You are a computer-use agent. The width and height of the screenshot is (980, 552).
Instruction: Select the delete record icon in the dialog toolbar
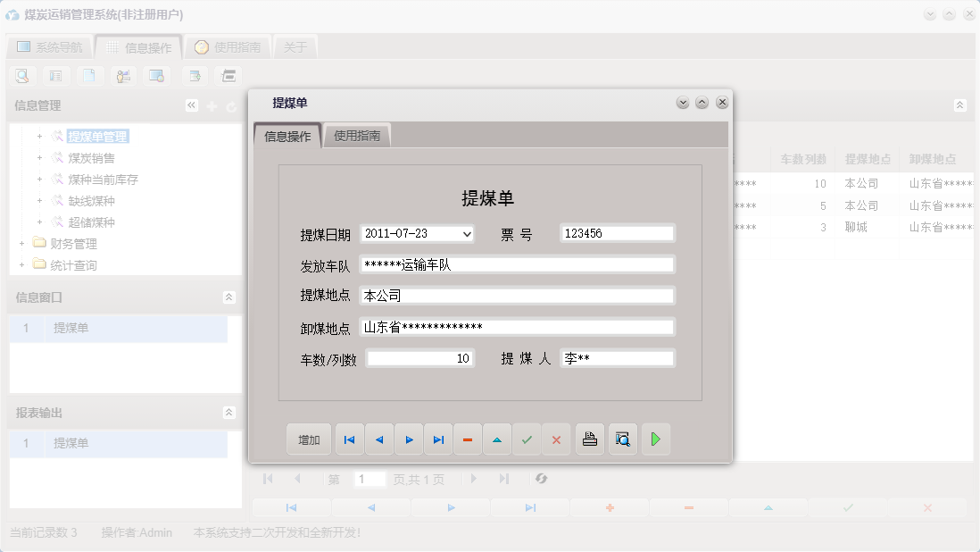(x=468, y=439)
